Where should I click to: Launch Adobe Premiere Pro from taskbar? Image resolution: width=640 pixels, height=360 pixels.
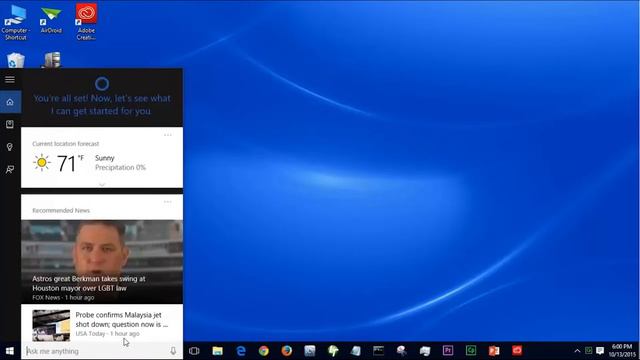pyautogui.click(x=448, y=351)
